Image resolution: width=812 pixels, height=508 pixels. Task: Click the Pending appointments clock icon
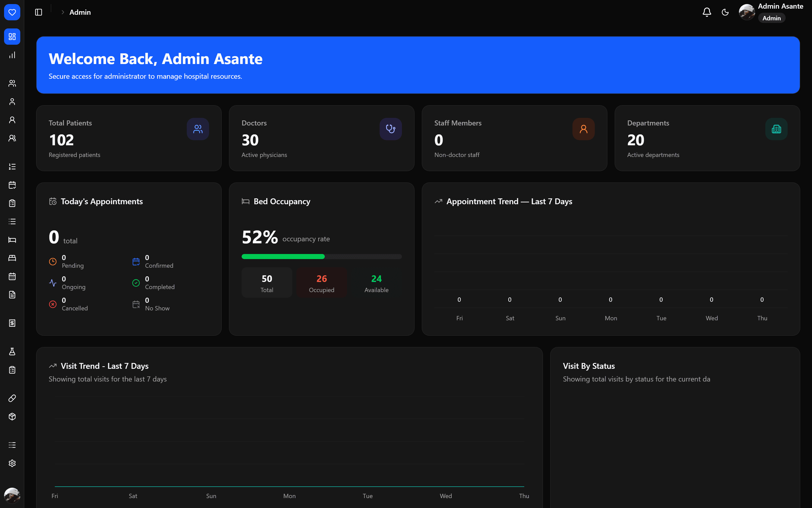point(53,261)
